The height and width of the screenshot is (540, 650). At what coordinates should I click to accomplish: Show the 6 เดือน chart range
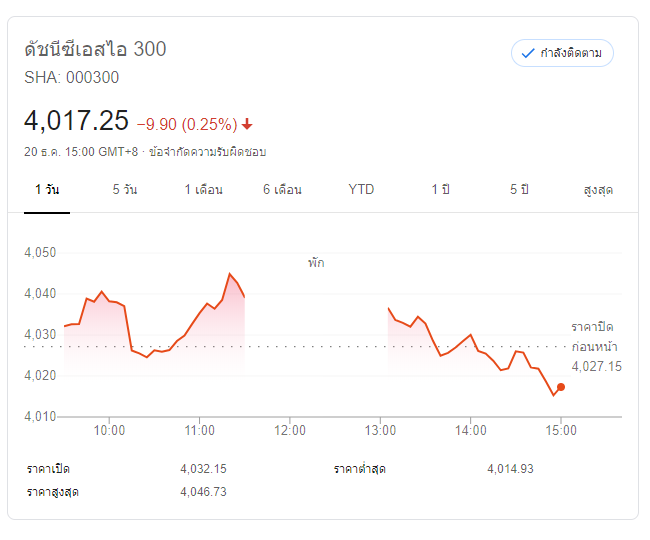coord(282,190)
